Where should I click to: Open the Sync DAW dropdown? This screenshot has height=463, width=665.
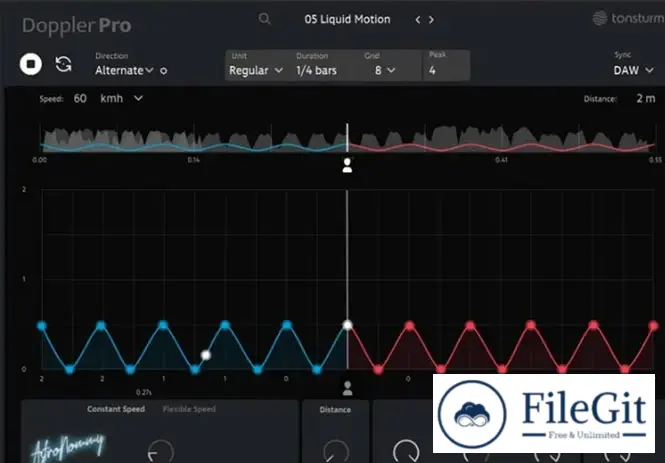pyautogui.click(x=633, y=70)
